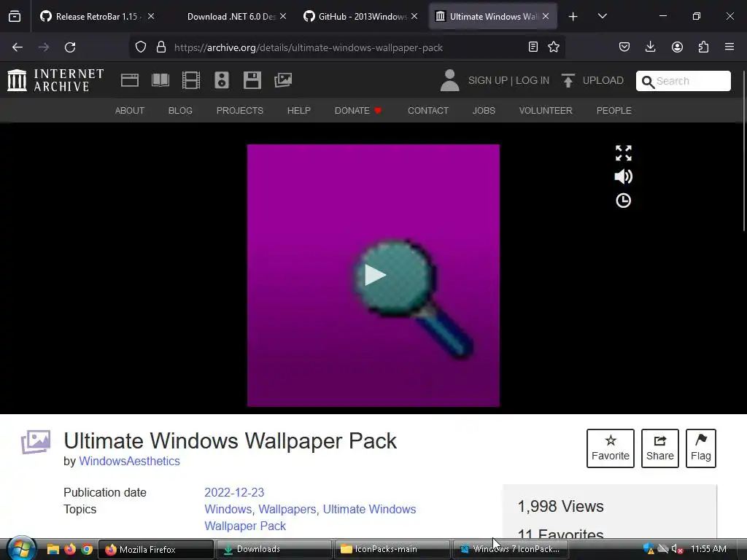Bookmark this page with the star icon
This screenshot has height=560, width=747.
tap(554, 47)
